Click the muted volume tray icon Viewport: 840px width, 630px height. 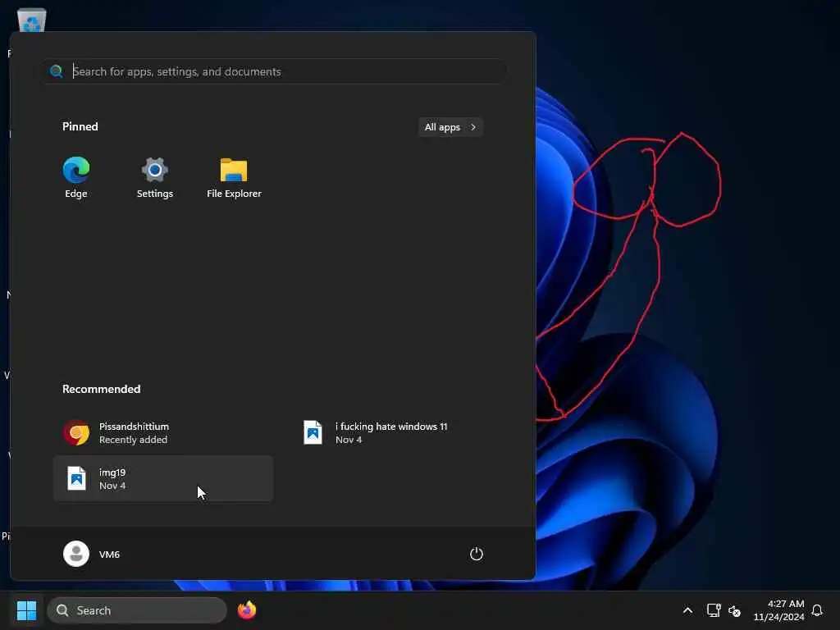click(x=734, y=610)
